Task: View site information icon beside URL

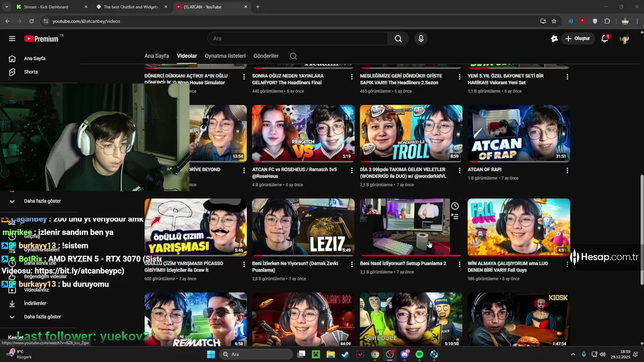Action: 46,21
